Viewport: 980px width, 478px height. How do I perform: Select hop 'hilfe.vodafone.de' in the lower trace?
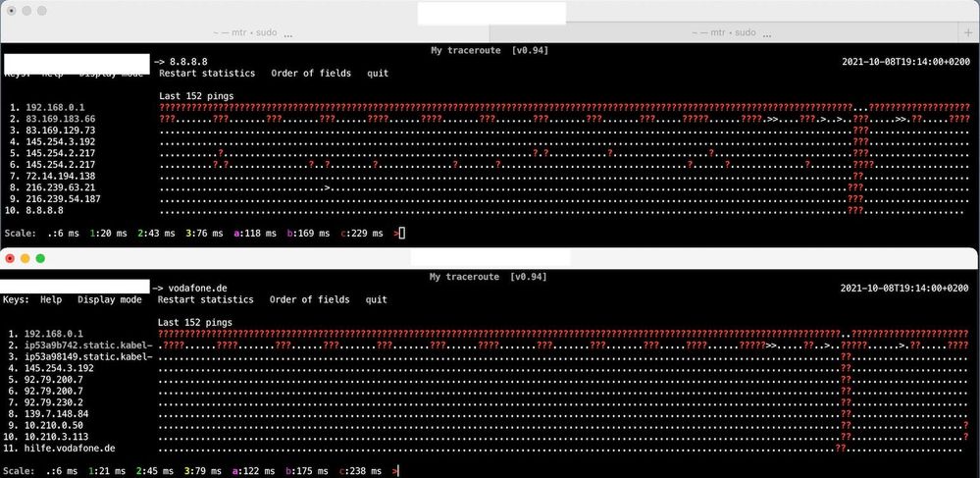click(70, 449)
